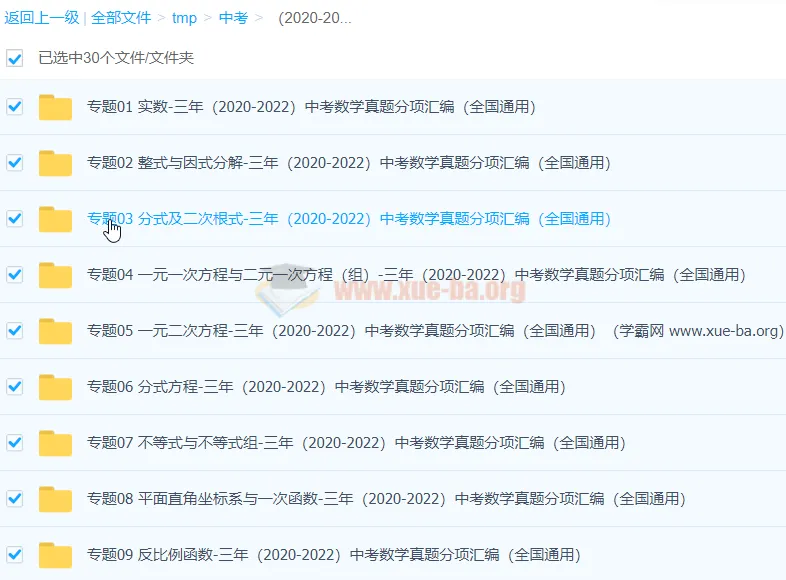The width and height of the screenshot is (786, 580).
Task: Open the 专题03 分式及二次根式 folder name
Action: pos(348,219)
